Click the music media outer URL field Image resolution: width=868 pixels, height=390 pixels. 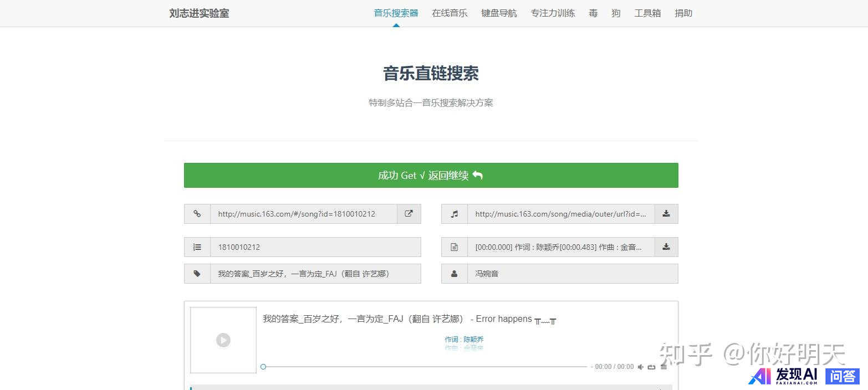tap(561, 214)
